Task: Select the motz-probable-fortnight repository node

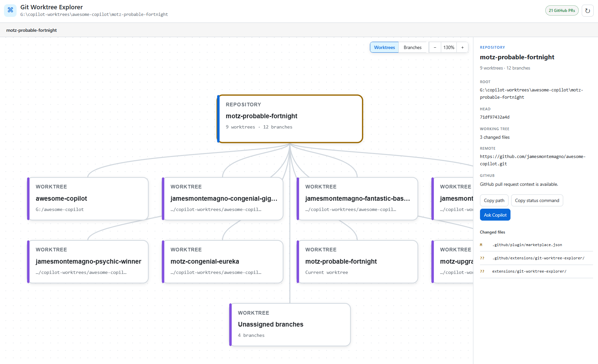Action: pyautogui.click(x=290, y=119)
